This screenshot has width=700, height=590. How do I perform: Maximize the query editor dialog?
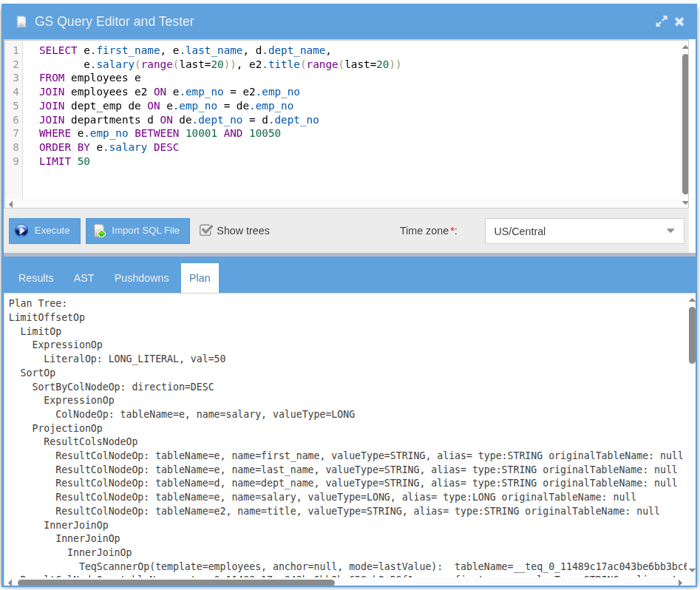click(661, 21)
